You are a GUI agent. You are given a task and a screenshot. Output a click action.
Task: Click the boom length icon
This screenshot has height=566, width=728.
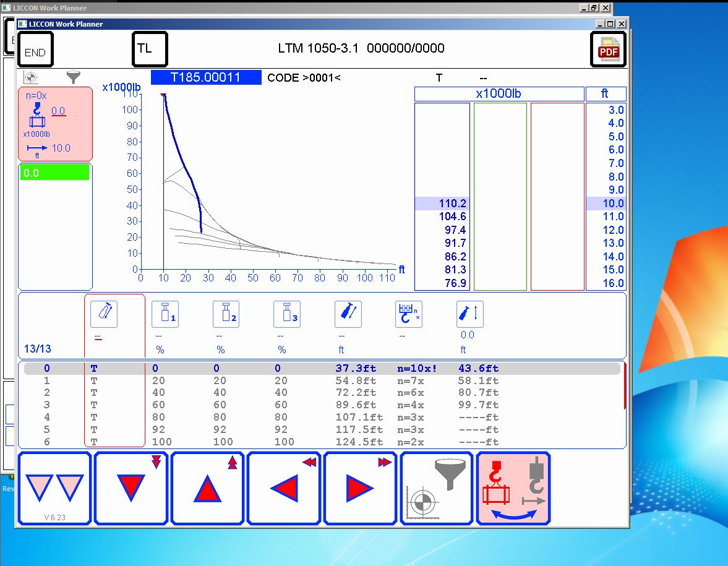(348, 314)
